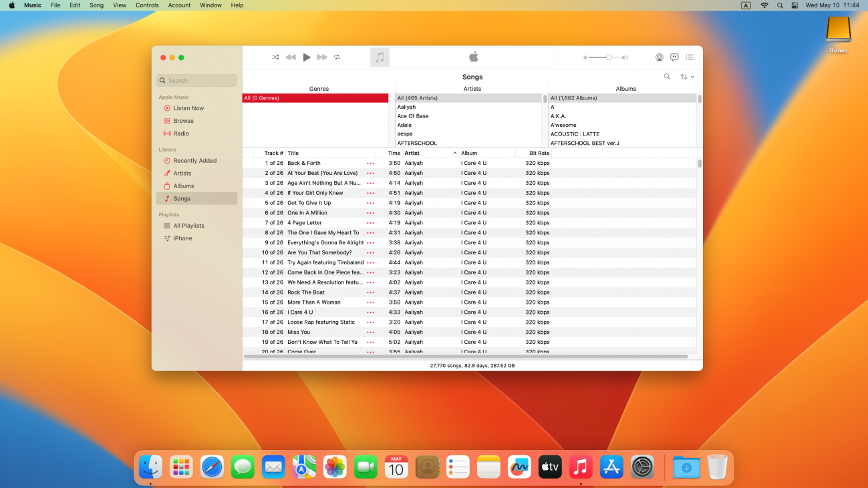
Task: Toggle Artist column sort direction arrow
Action: click(455, 153)
